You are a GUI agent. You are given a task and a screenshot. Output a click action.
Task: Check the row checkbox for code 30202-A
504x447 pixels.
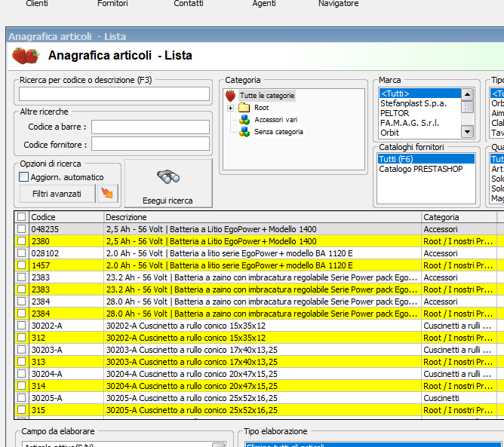point(22,326)
